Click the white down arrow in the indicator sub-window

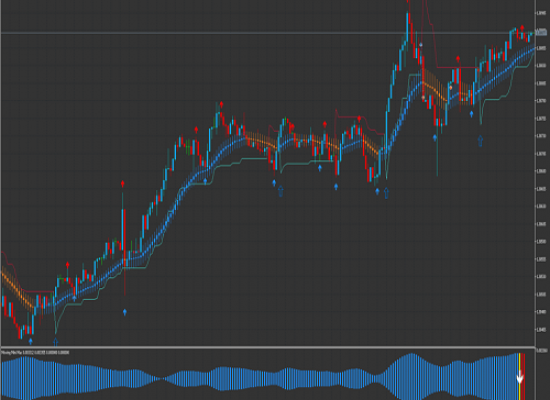coord(520,378)
